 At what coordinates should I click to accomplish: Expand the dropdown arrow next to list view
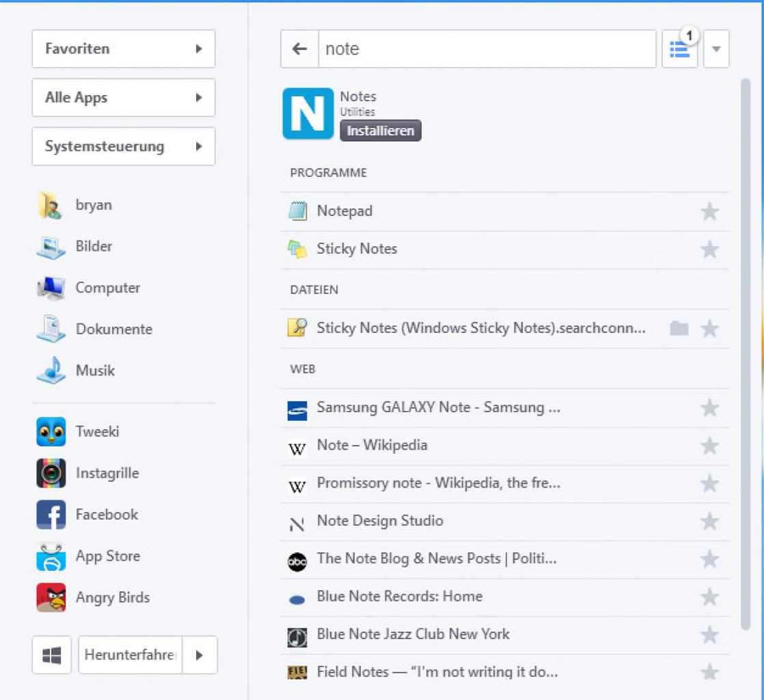(x=716, y=49)
